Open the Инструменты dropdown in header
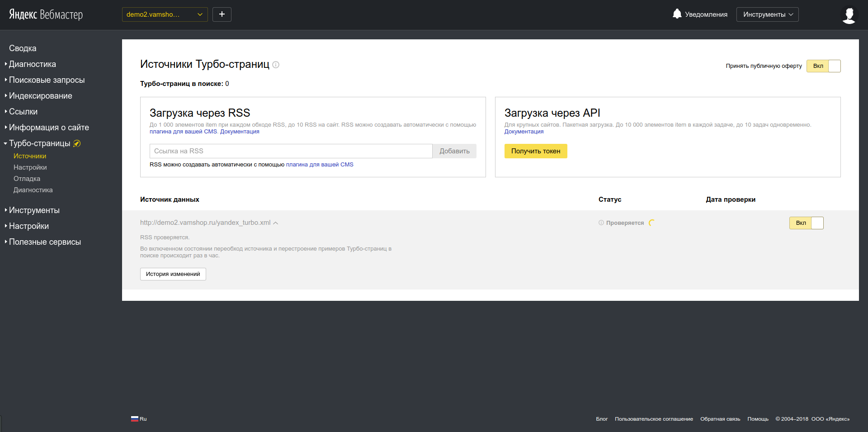This screenshot has width=868, height=432. 767,14
